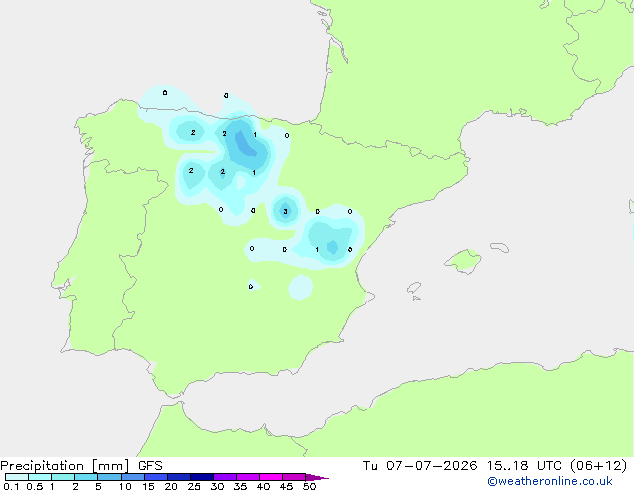Click the 30–35 mm purple legend segment
Image resolution: width=634 pixels, height=490 pixels.
[x=225, y=477]
